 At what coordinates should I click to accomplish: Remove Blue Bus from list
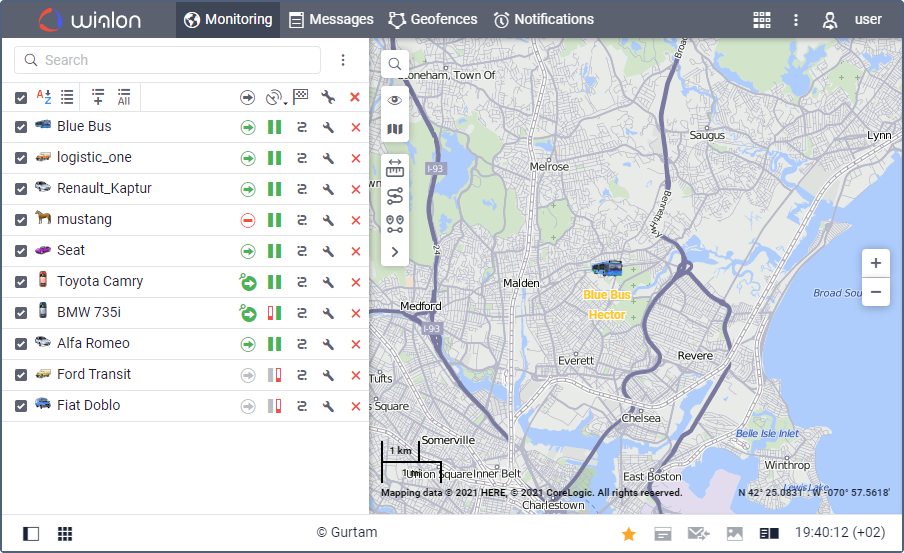point(356,127)
